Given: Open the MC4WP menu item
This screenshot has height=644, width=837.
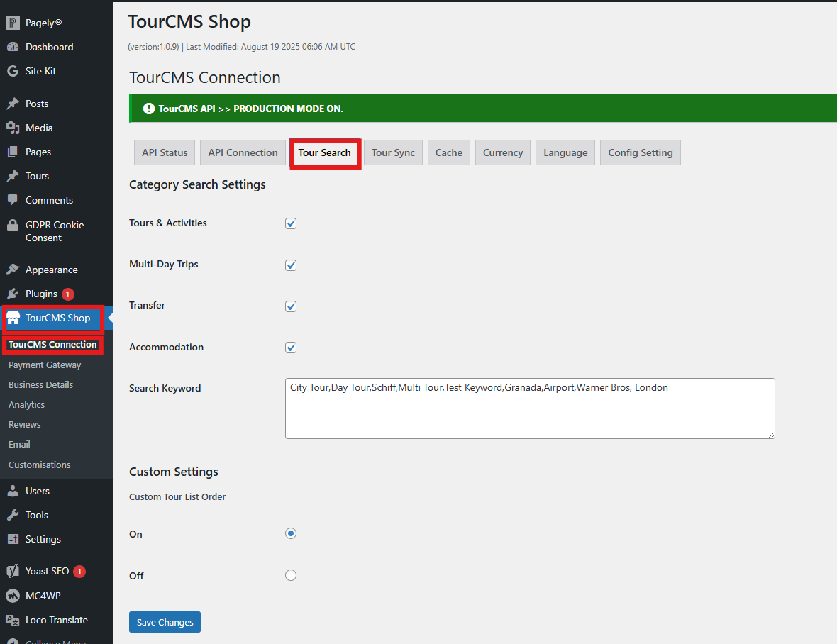Looking at the screenshot, I should [43, 596].
